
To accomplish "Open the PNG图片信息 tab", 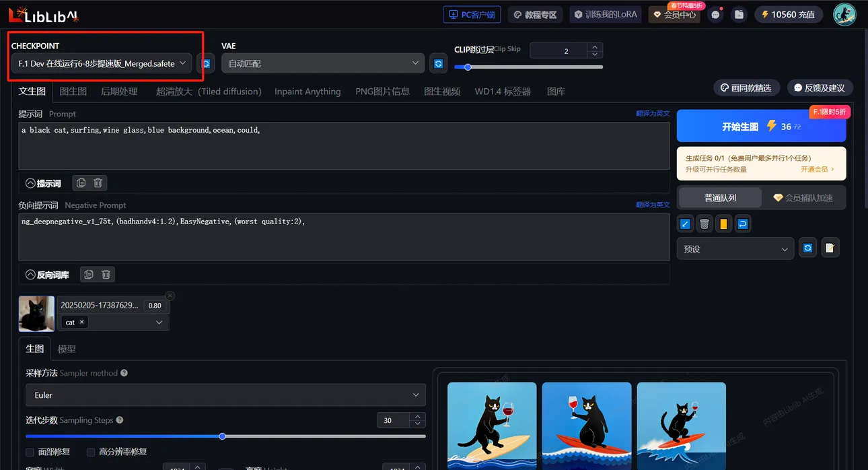I will 382,92.
